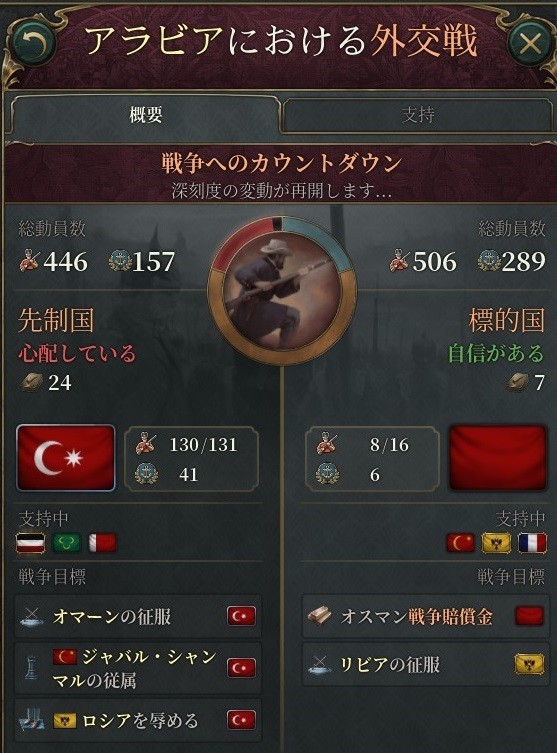Click the French flag under target supporters
This screenshot has height=753, width=557.
[533, 543]
